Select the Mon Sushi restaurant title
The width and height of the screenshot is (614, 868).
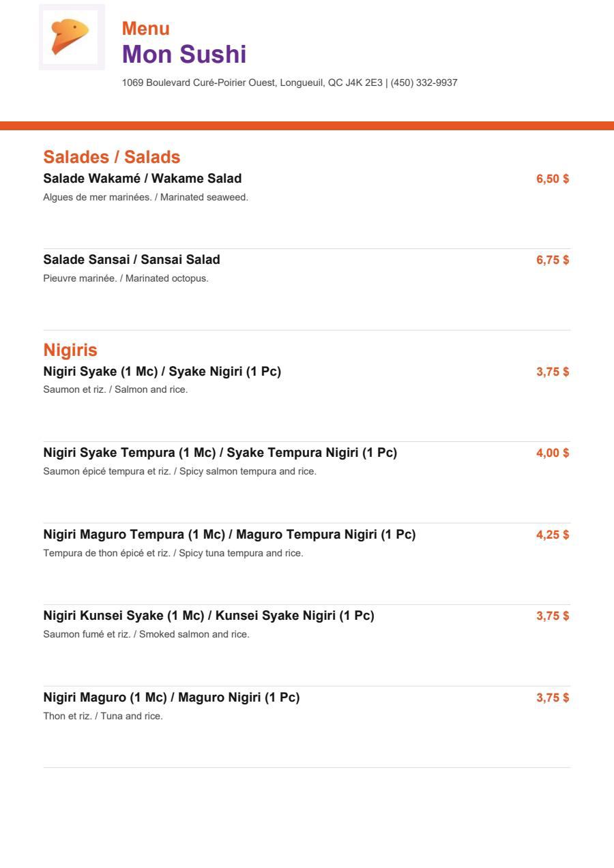[184, 54]
